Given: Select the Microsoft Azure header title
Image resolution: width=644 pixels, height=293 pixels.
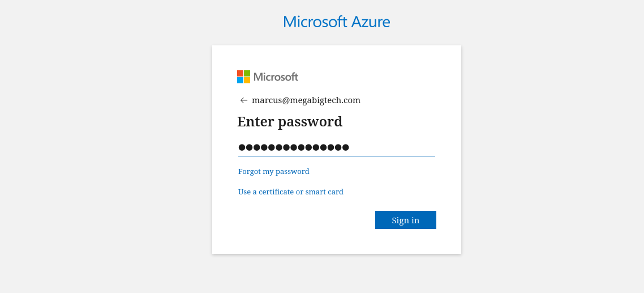Looking at the screenshot, I should point(336,22).
